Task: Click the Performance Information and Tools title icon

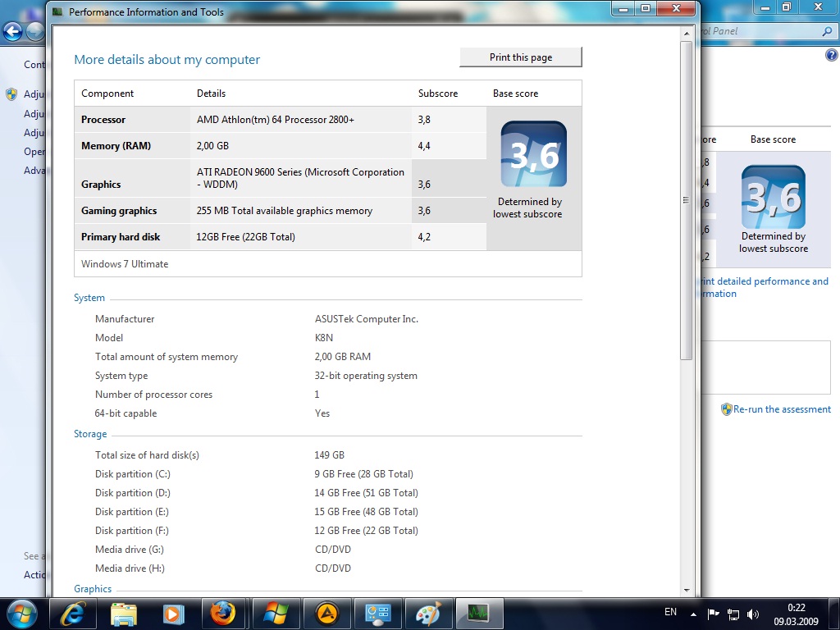Action: click(x=57, y=11)
